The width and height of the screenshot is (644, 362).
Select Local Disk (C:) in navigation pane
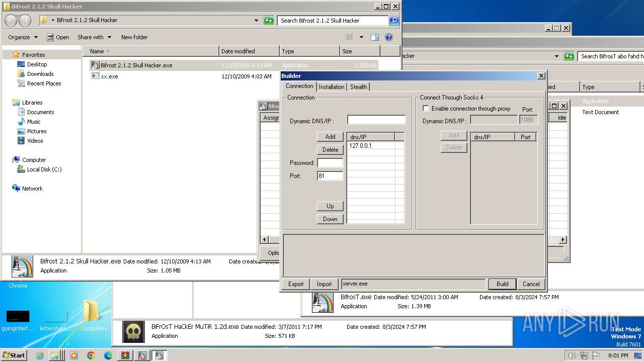[44, 169]
